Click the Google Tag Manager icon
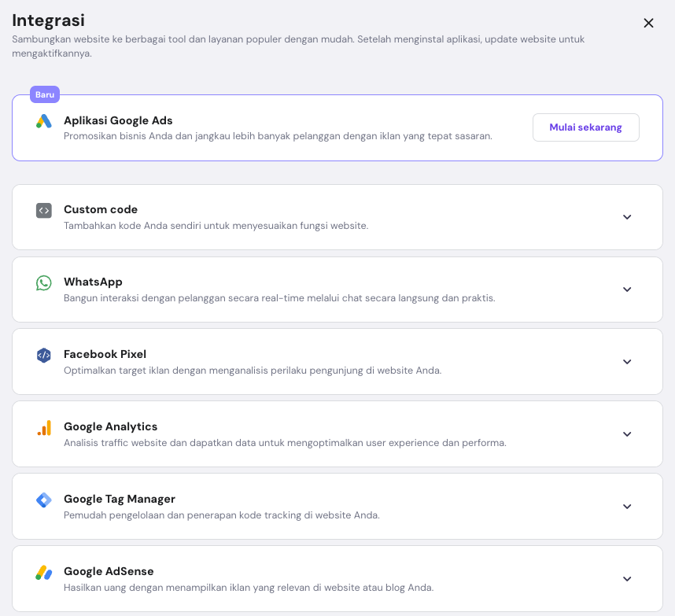 tap(44, 500)
